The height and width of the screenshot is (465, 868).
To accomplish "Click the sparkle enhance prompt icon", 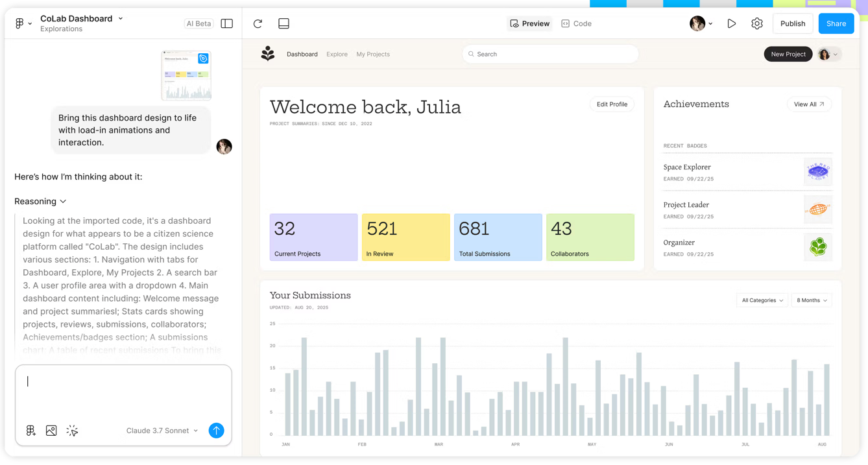I will (72, 431).
